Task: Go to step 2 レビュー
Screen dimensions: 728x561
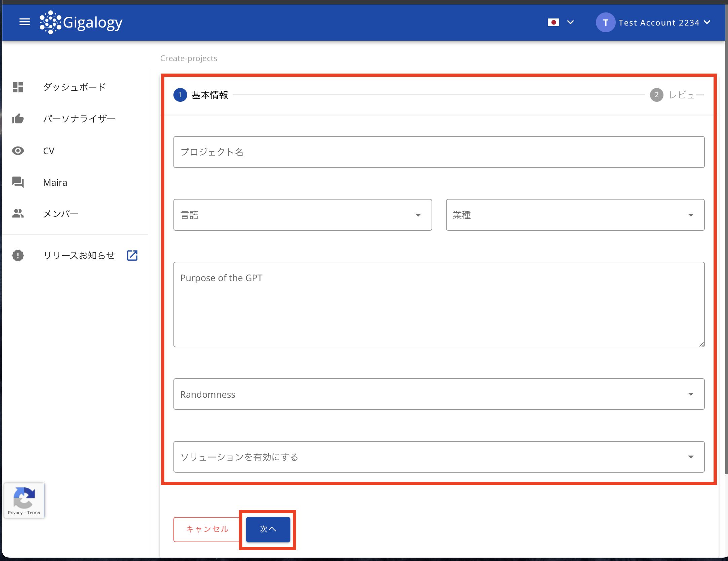Action: [x=677, y=95]
